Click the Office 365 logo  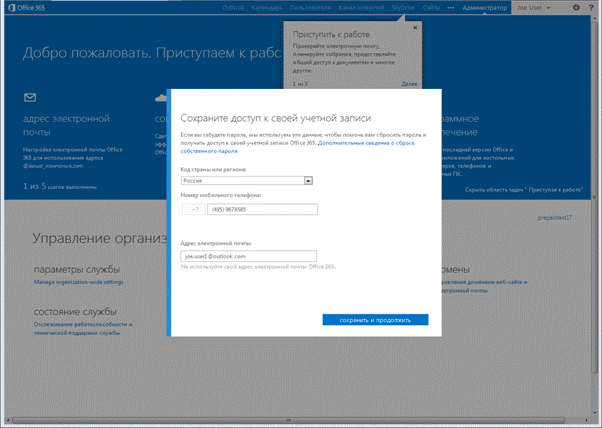(27, 7)
